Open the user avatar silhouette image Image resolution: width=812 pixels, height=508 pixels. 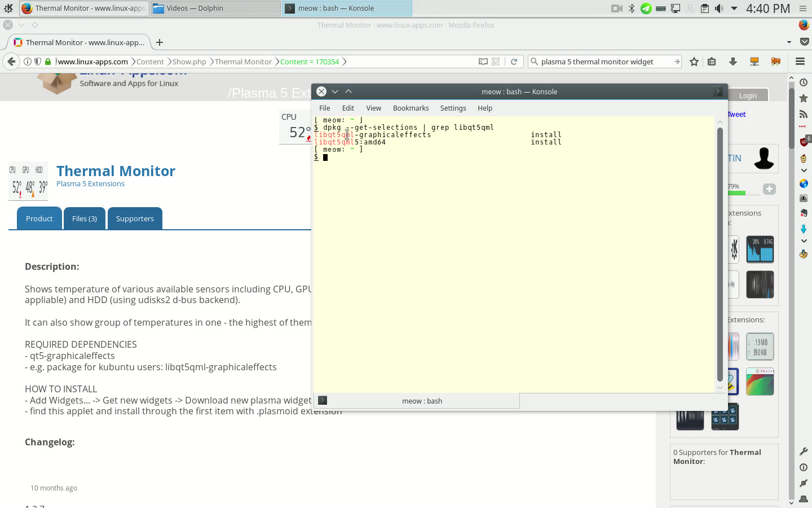point(764,158)
